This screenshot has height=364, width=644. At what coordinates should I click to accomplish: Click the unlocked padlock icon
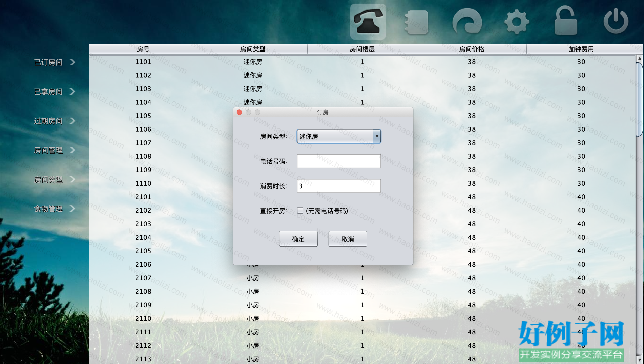566,20
